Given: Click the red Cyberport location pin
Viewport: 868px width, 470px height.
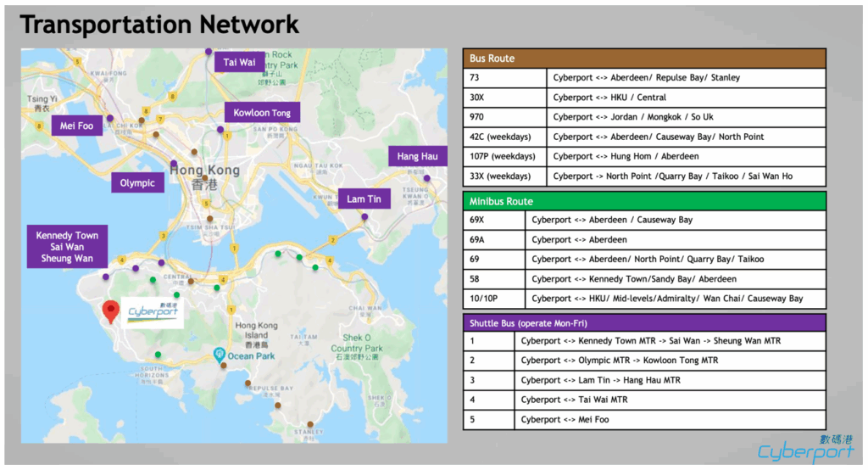Looking at the screenshot, I should pos(110,311).
